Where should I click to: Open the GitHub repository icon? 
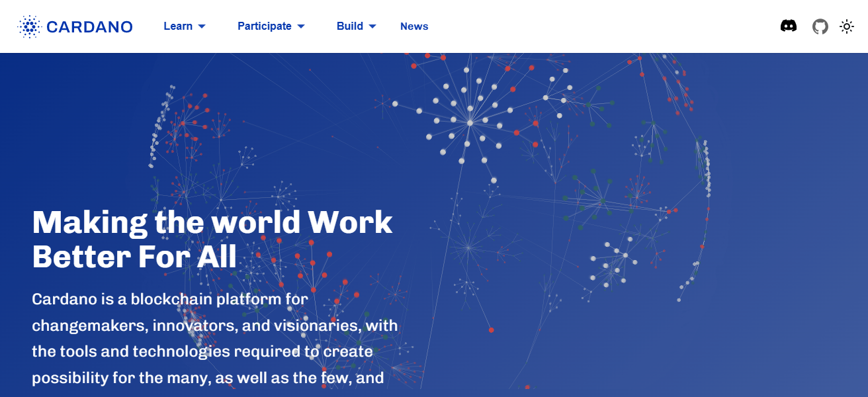click(x=820, y=26)
